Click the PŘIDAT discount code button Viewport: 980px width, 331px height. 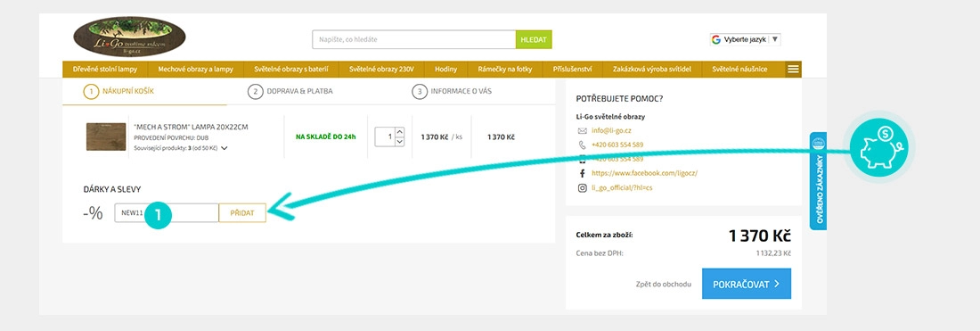[242, 212]
